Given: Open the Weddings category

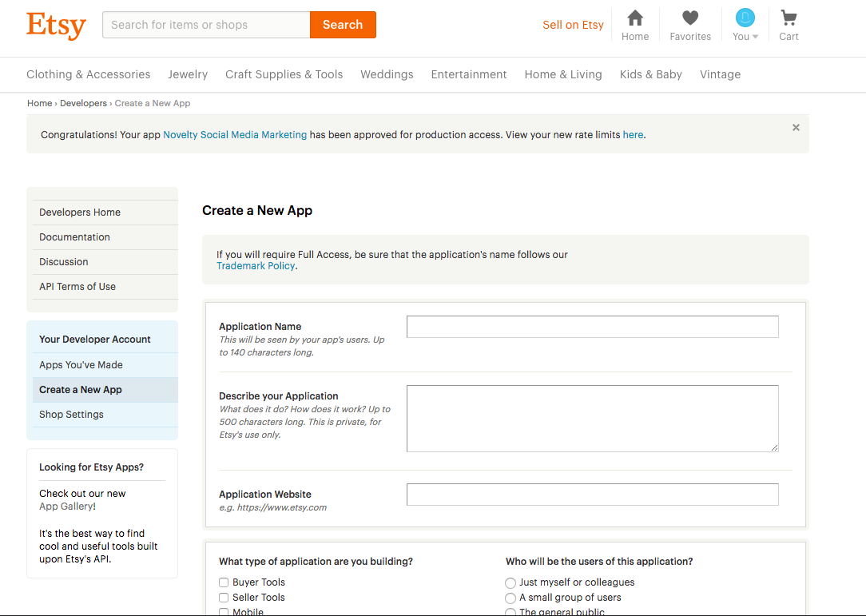Looking at the screenshot, I should click(387, 74).
